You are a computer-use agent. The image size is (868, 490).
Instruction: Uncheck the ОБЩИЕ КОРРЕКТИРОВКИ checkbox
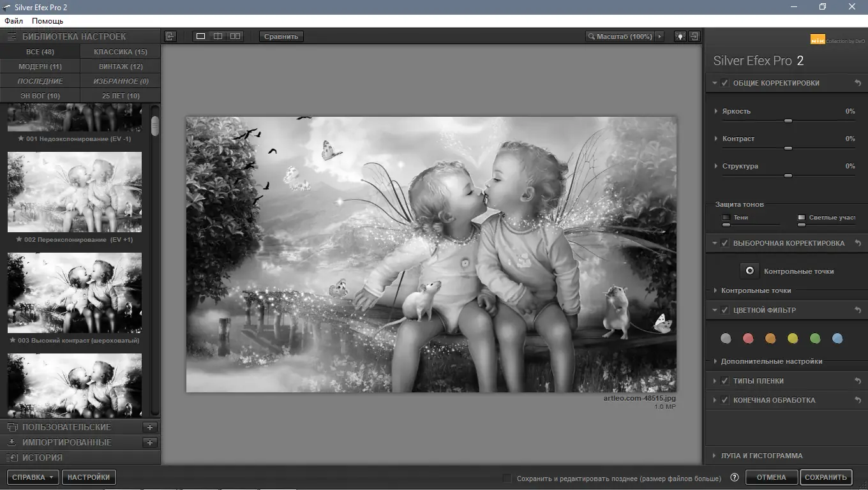point(725,82)
